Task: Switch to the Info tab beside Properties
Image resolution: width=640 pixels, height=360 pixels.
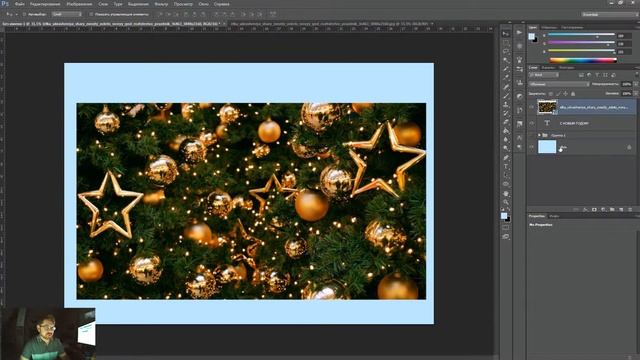Action: point(554,216)
